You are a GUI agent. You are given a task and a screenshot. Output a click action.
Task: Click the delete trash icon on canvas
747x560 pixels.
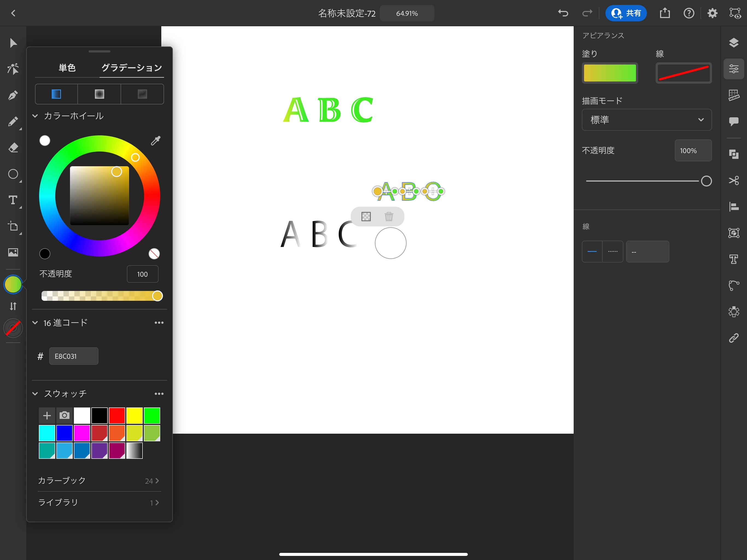(x=389, y=217)
